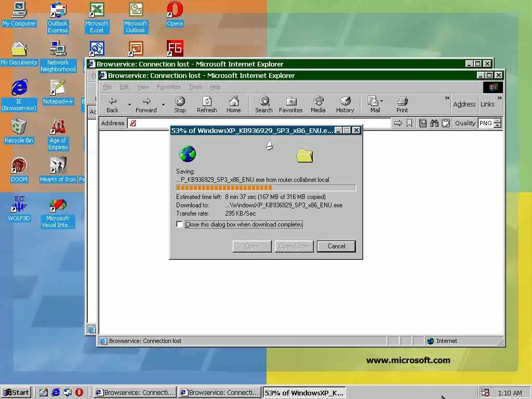Open the Opera desktop shortcut
Image resolution: width=532 pixels, height=399 pixels.
coord(175,14)
